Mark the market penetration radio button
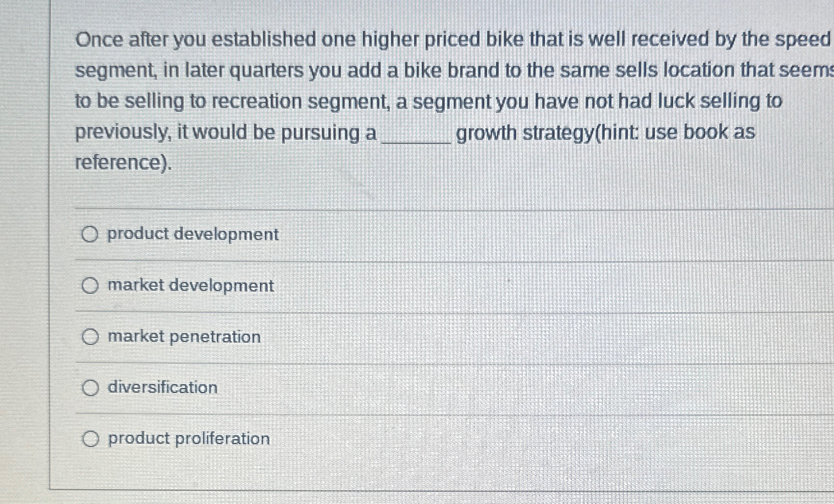834x504 pixels. point(90,337)
